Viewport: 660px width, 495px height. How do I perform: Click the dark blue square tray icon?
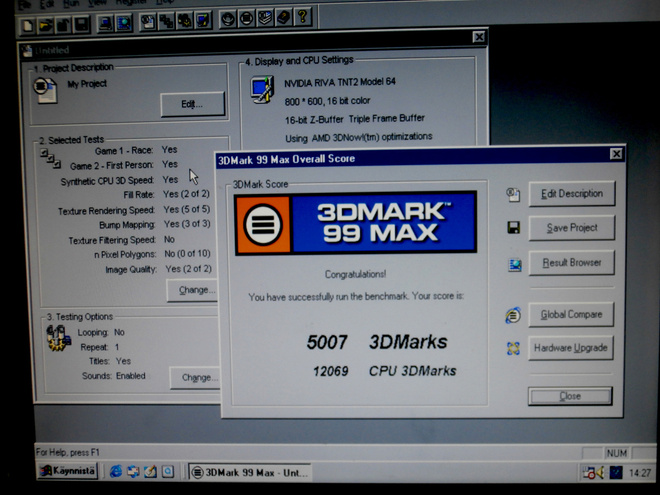(616, 472)
